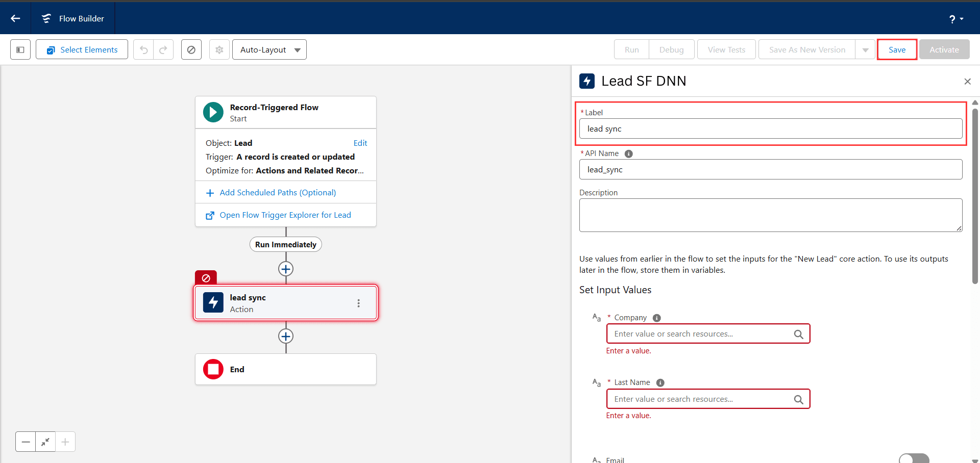
Task: Fit canvas to view
Action: (x=45, y=442)
